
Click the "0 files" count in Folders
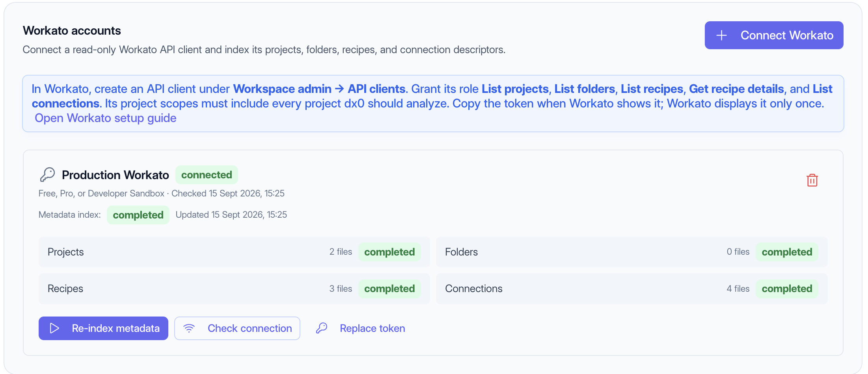(x=738, y=252)
